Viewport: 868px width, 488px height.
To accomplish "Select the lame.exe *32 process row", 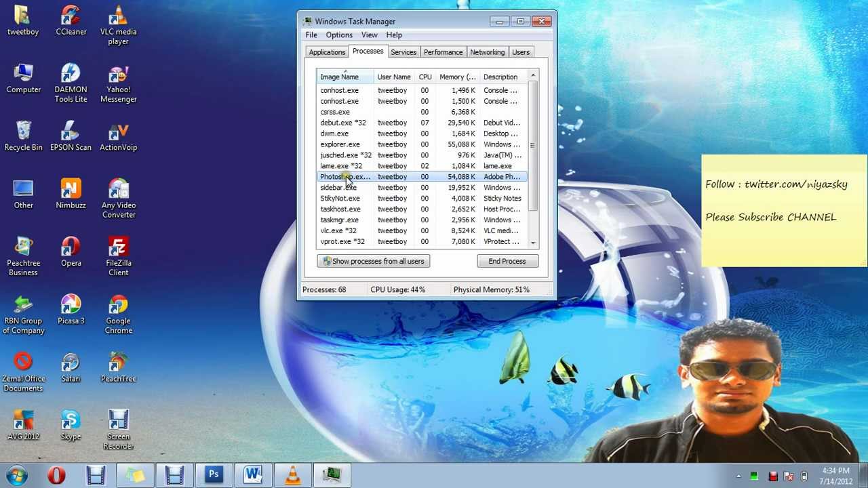I will click(422, 166).
